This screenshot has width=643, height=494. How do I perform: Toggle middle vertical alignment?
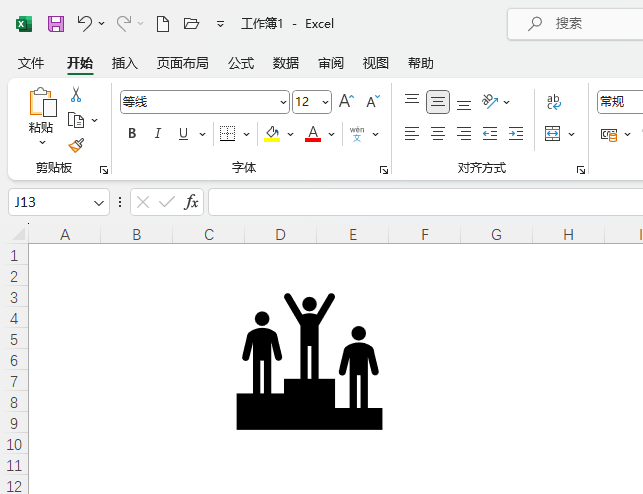coord(438,102)
